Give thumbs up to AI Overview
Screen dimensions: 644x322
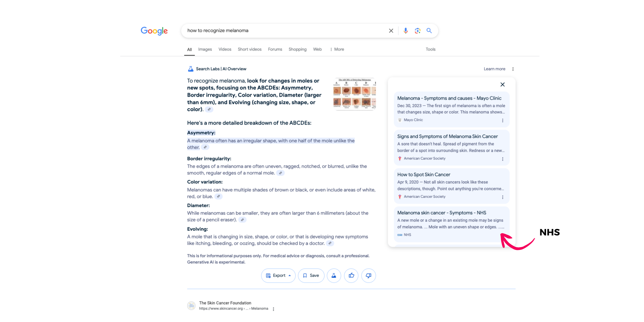coord(351,276)
